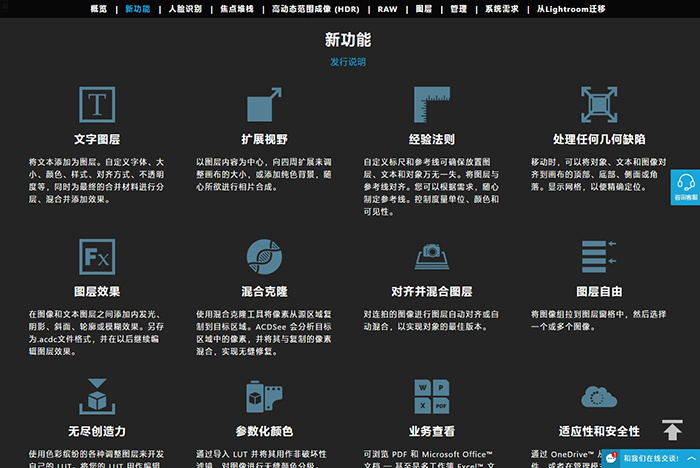Click the 业务查看 heading
The width and height of the screenshot is (700, 468).
(x=432, y=431)
